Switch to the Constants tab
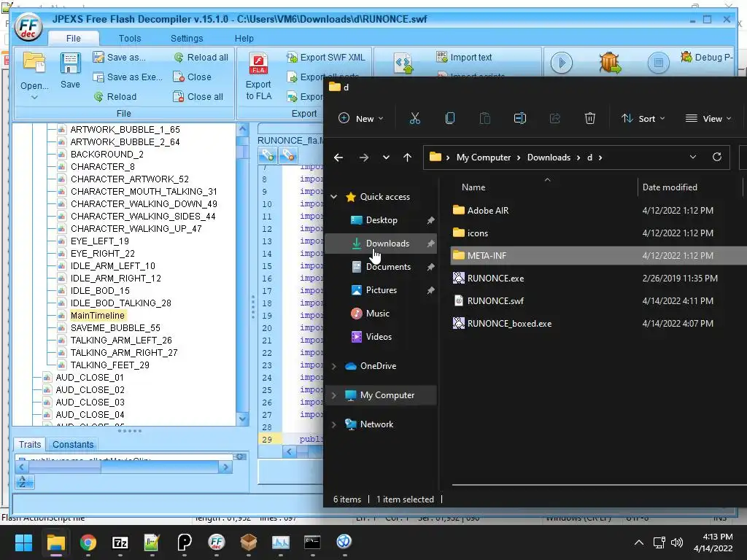This screenshot has width=747, height=560. pyautogui.click(x=73, y=444)
